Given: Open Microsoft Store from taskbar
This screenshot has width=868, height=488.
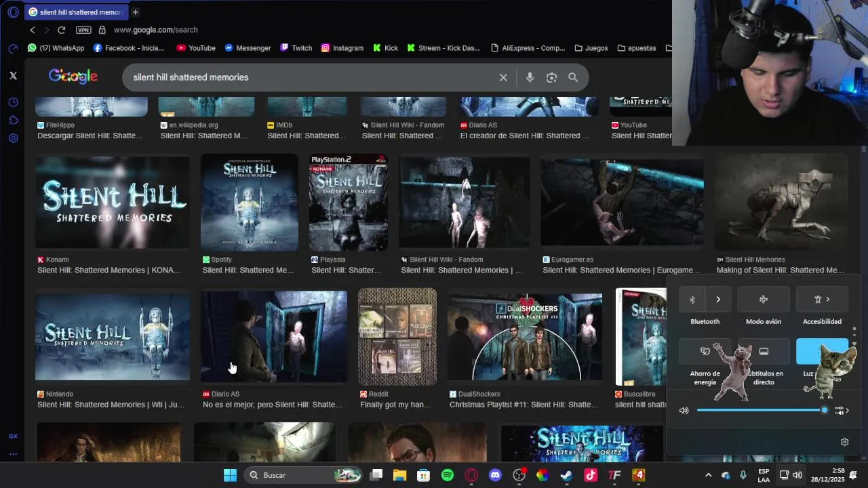Looking at the screenshot, I should tap(423, 475).
